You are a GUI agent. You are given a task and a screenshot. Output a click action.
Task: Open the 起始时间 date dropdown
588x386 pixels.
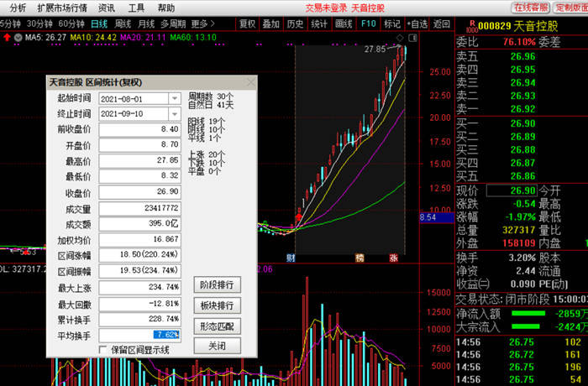click(175, 98)
